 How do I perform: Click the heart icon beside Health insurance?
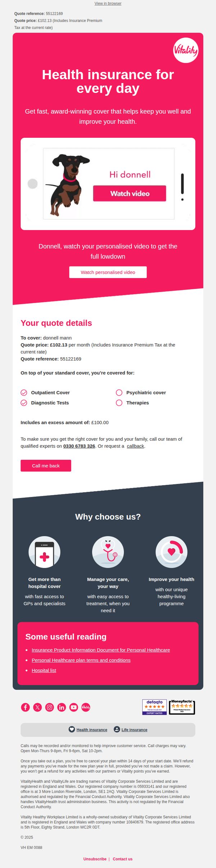[x=72, y=729]
